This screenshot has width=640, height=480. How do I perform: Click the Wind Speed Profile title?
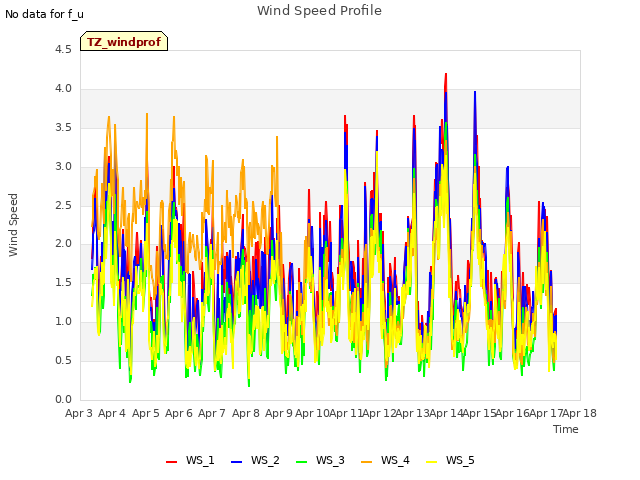click(x=319, y=11)
